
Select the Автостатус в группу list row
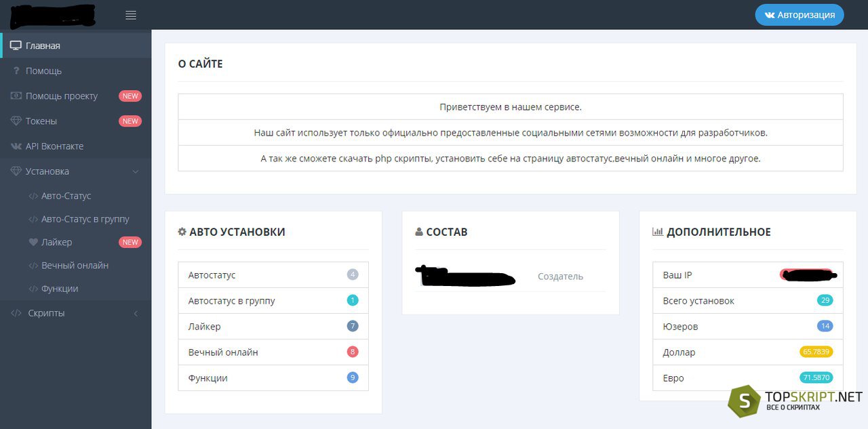(x=273, y=301)
